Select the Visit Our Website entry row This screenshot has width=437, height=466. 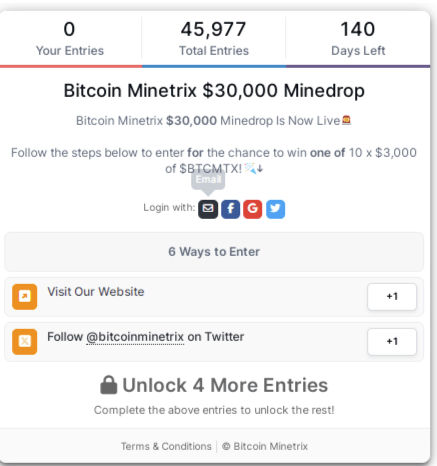pos(214,297)
